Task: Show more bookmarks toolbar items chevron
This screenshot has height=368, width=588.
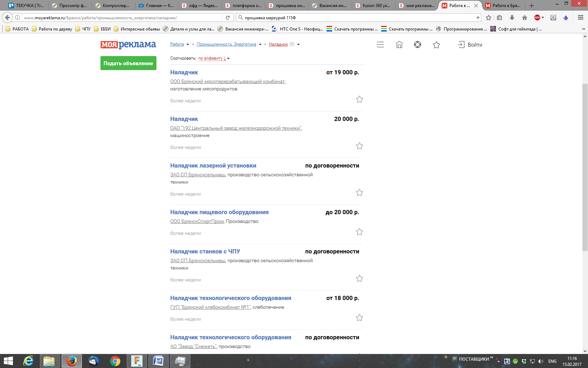Action: [583, 29]
